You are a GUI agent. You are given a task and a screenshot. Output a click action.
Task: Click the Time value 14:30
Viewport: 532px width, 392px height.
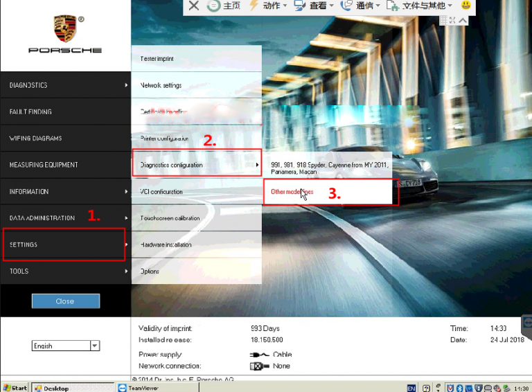click(x=498, y=328)
